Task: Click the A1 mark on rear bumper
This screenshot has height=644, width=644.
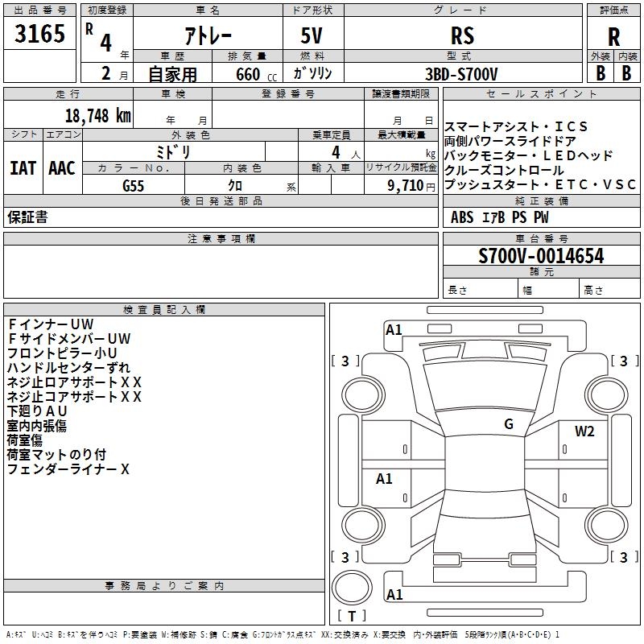Action: tap(394, 594)
